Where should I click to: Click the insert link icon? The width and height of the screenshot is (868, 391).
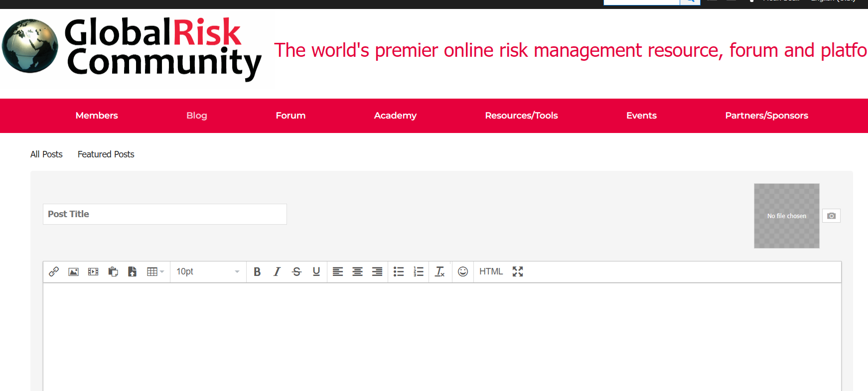(x=54, y=271)
